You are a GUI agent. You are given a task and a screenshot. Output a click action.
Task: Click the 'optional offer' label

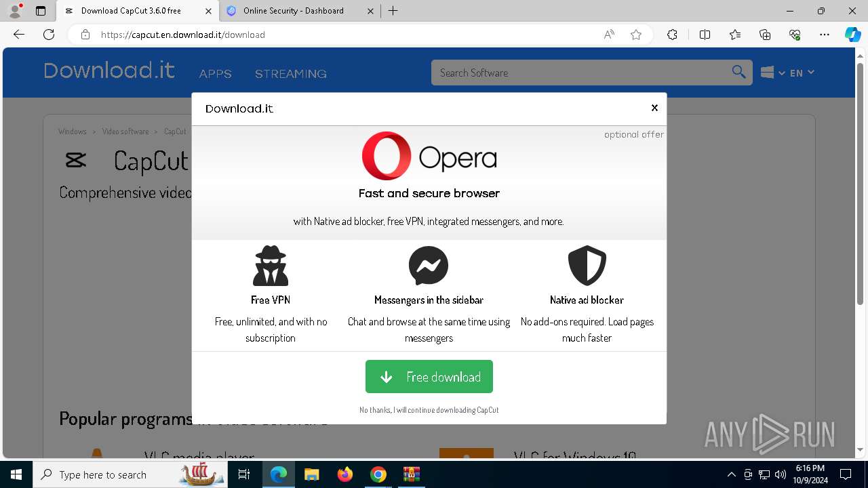(x=634, y=134)
